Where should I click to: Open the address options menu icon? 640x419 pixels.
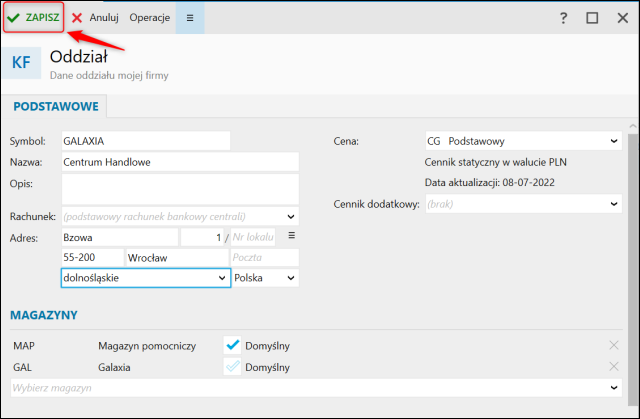click(292, 235)
